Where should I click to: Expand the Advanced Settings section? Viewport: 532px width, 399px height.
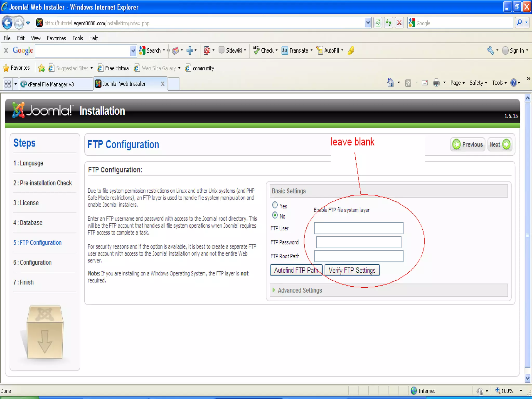click(300, 290)
